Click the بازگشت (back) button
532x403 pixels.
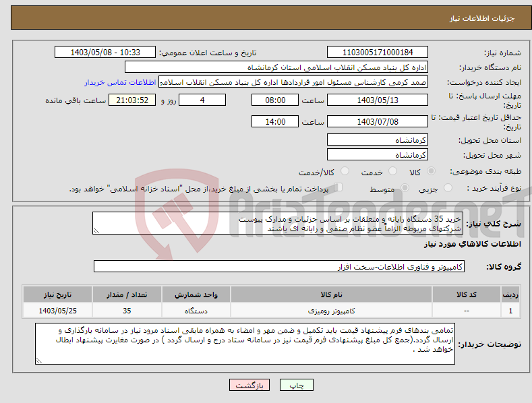coord(249,385)
